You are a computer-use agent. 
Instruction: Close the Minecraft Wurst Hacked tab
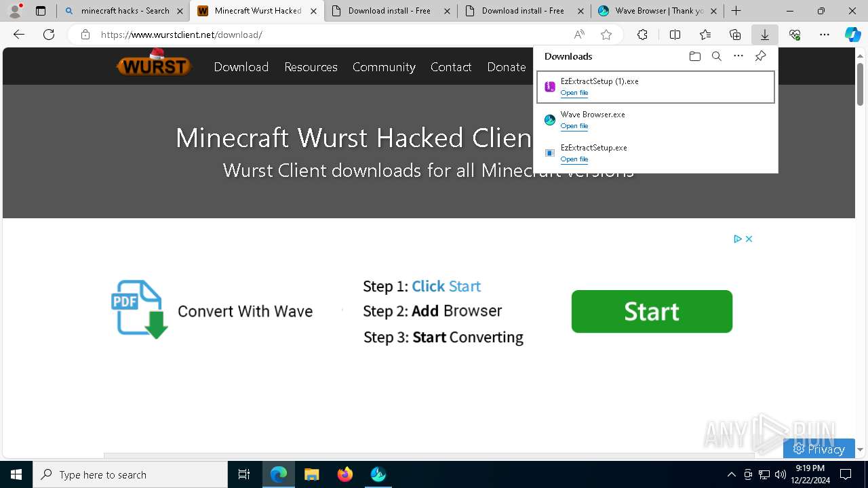(x=313, y=11)
